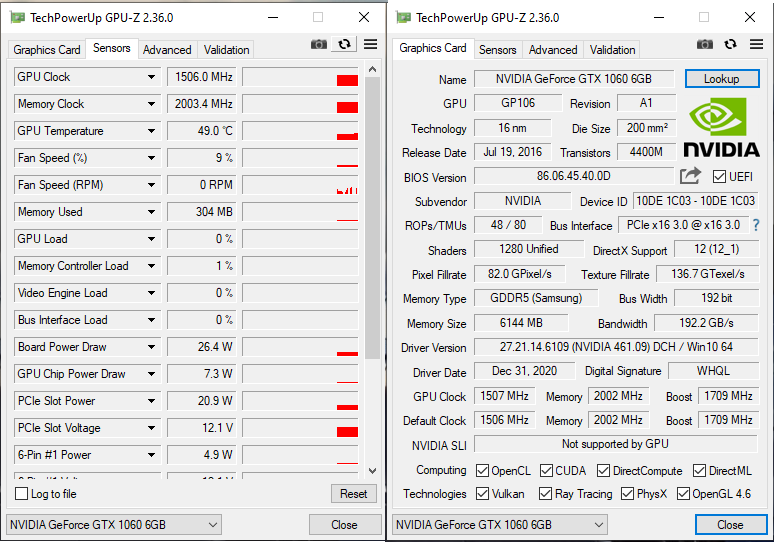
Task: Open hamburger menu in Graphics Card window
Action: tap(756, 44)
